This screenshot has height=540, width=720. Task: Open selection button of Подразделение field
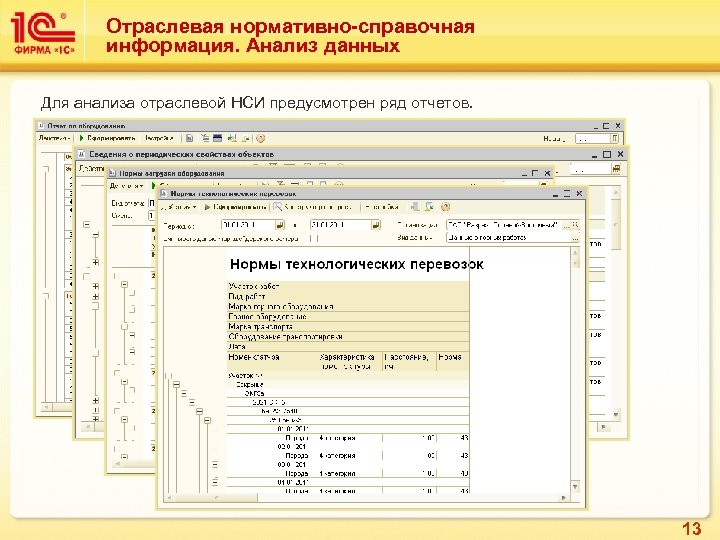click(567, 225)
